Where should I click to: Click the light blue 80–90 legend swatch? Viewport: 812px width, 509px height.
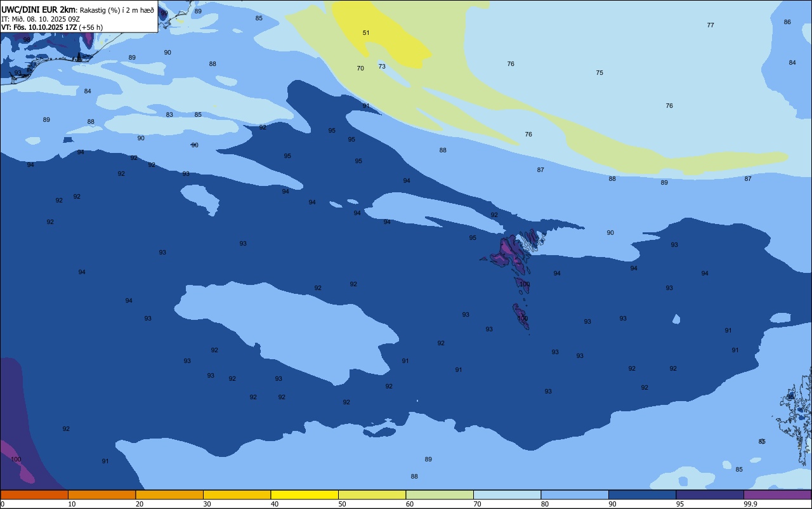click(x=575, y=494)
